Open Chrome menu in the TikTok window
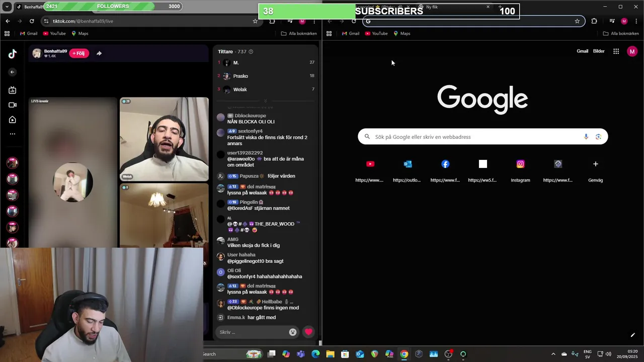Screen dimensions: 644x362 point(314,21)
